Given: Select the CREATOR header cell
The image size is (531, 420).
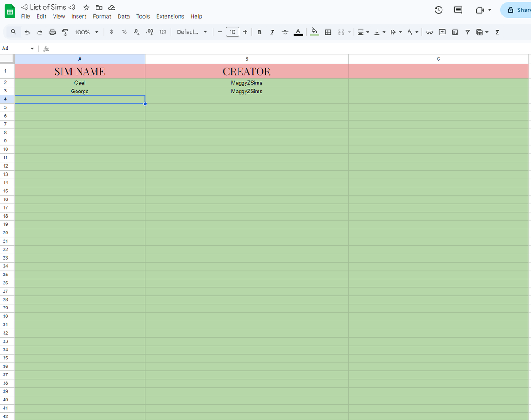Looking at the screenshot, I should pos(246,71).
